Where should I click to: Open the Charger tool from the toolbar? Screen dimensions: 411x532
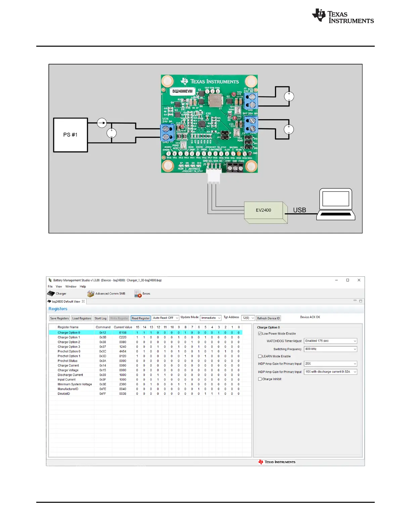click(57, 294)
